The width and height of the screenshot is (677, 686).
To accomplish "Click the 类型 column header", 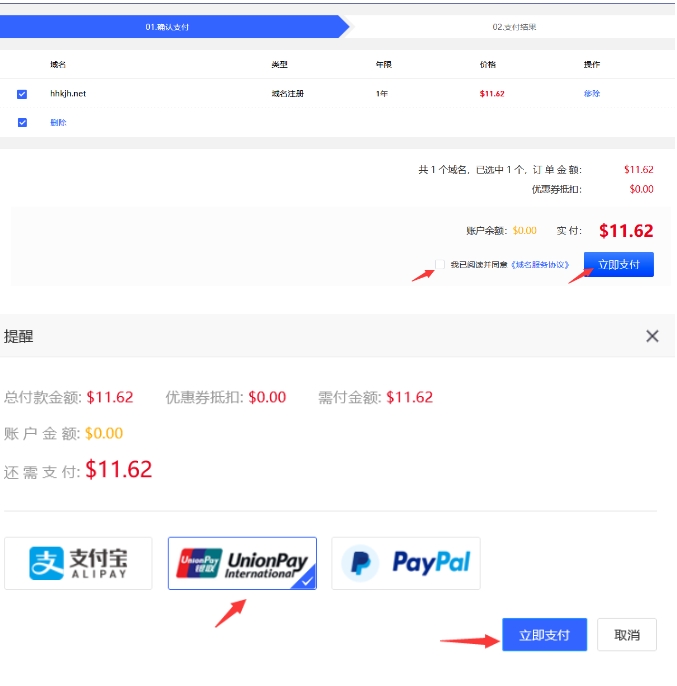I will click(x=279, y=64).
